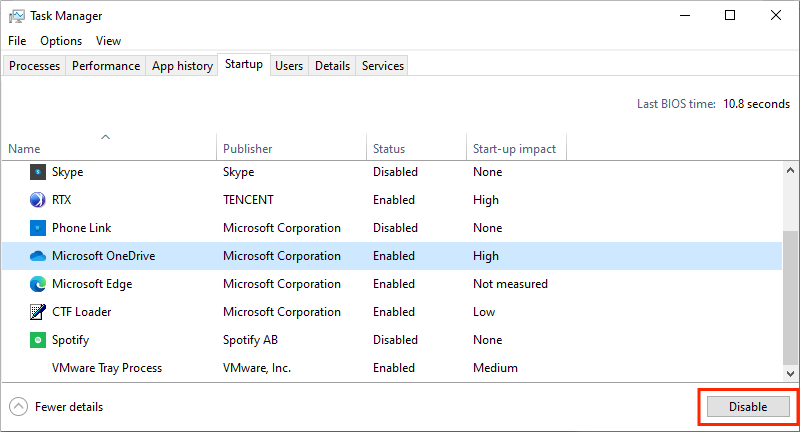Select the VMware Tray Process row
Viewport: 800px width, 432px height.
click(x=392, y=368)
